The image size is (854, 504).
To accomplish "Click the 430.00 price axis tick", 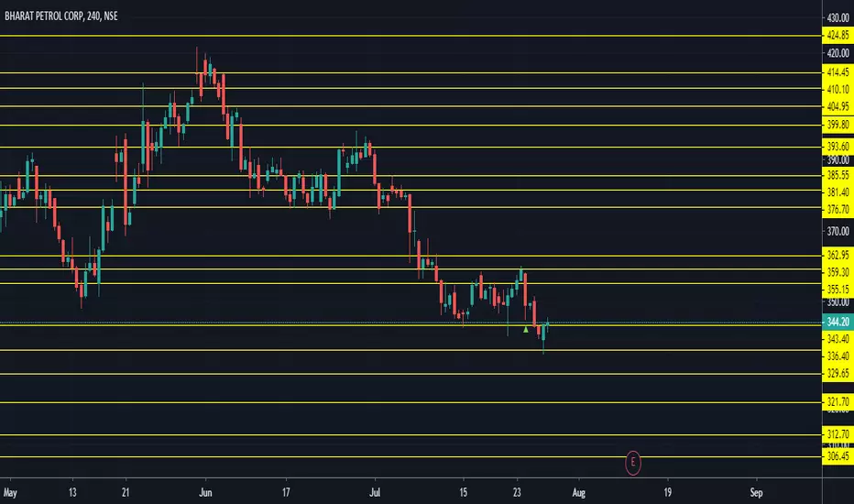I will (x=838, y=18).
